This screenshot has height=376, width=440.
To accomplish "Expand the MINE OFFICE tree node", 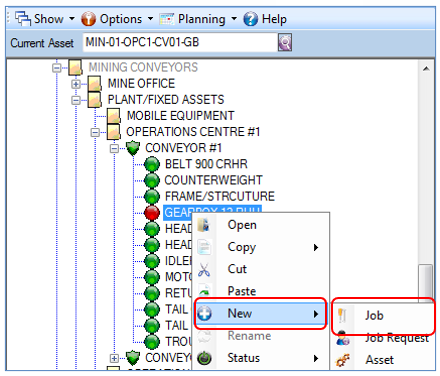I will 76,84.
